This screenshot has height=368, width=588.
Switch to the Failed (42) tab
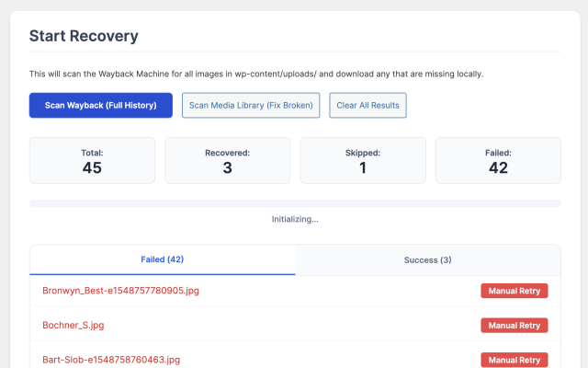163,259
